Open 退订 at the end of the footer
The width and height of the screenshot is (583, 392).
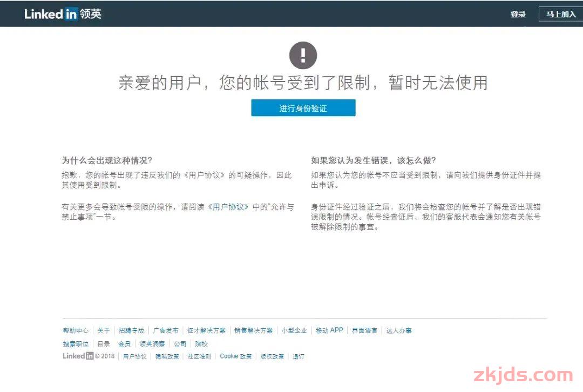(298, 356)
